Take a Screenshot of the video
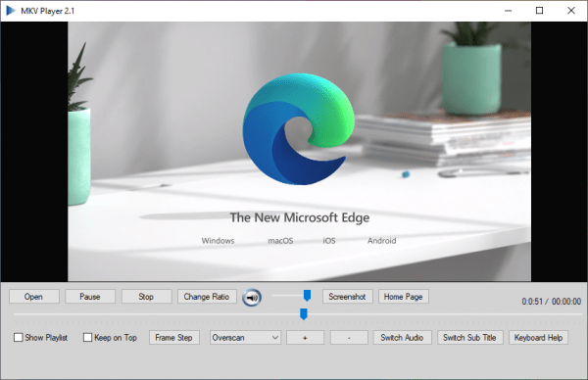 [x=347, y=297]
